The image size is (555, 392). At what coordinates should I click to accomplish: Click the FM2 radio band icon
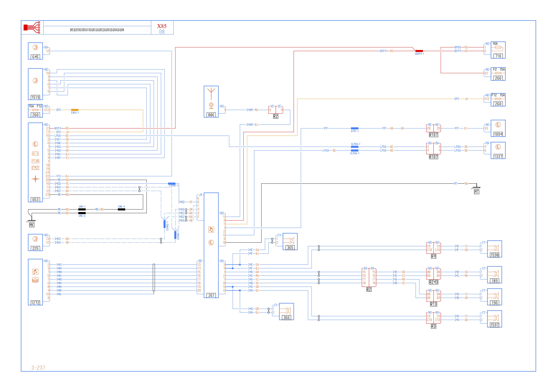(x=35, y=168)
